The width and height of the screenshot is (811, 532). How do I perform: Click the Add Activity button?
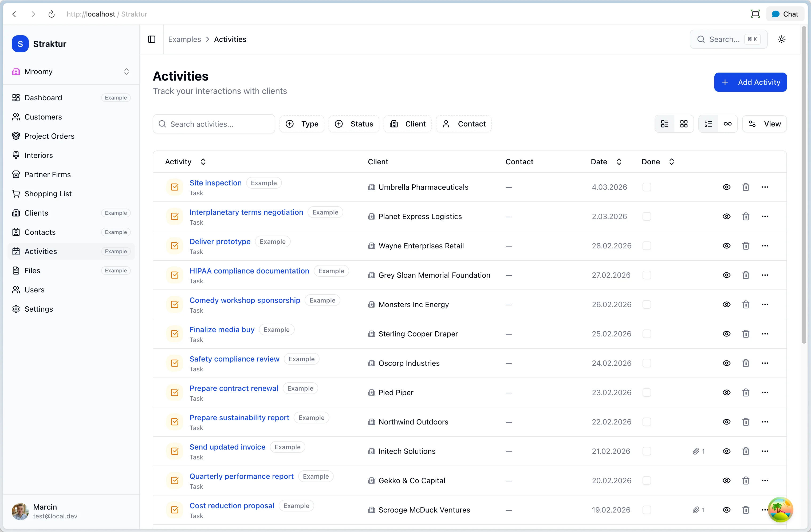[x=751, y=82]
